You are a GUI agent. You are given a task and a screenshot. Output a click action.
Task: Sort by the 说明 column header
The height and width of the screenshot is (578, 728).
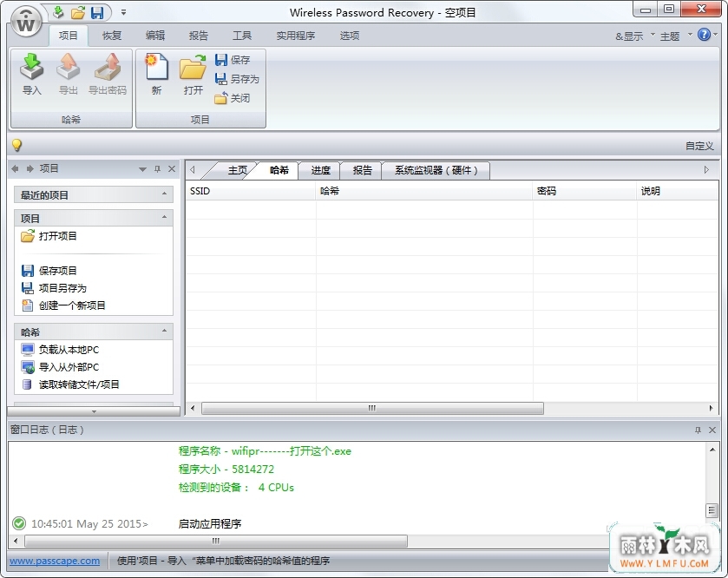click(x=678, y=191)
